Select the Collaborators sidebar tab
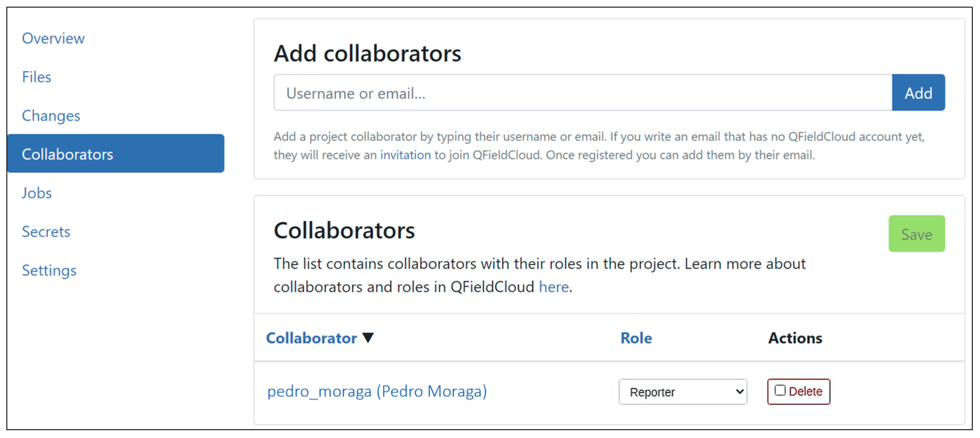This screenshot has height=438, width=980. pos(67,154)
